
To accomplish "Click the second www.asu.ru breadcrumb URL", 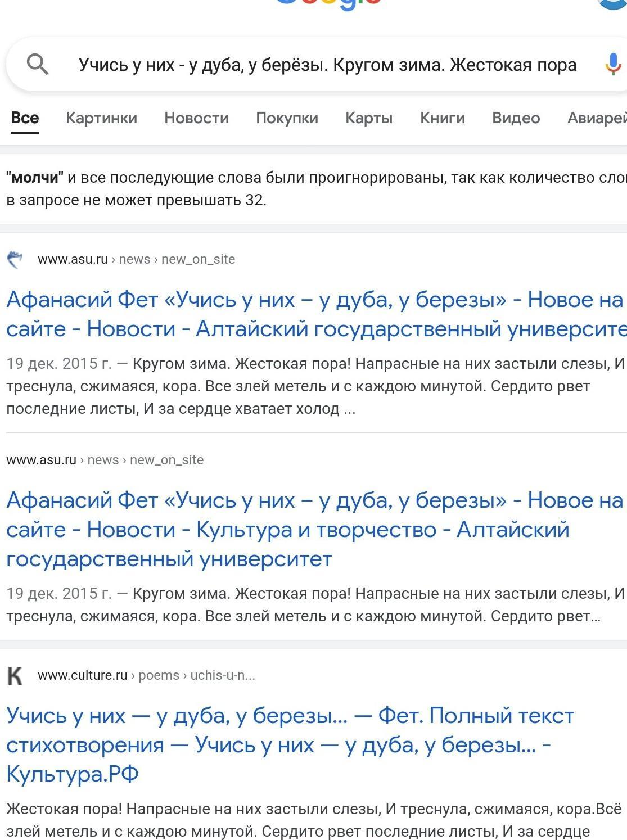I will pyautogui.click(x=105, y=460).
